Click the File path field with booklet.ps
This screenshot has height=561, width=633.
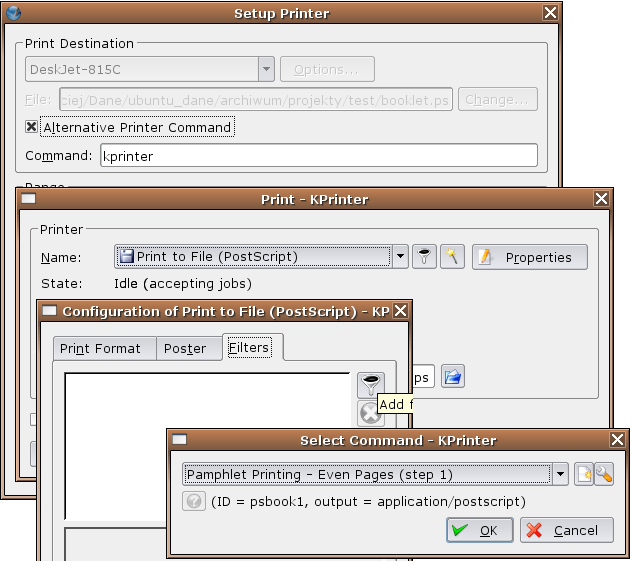point(256,99)
